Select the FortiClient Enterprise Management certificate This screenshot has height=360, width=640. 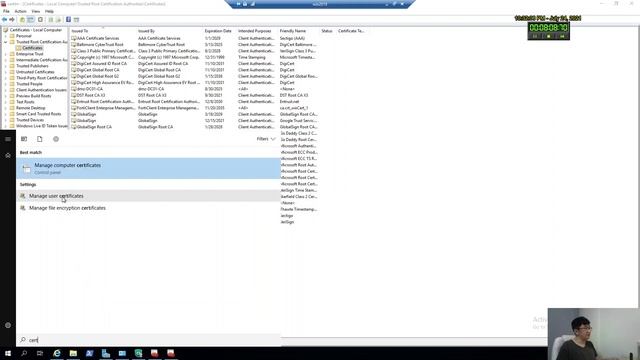pos(103,108)
